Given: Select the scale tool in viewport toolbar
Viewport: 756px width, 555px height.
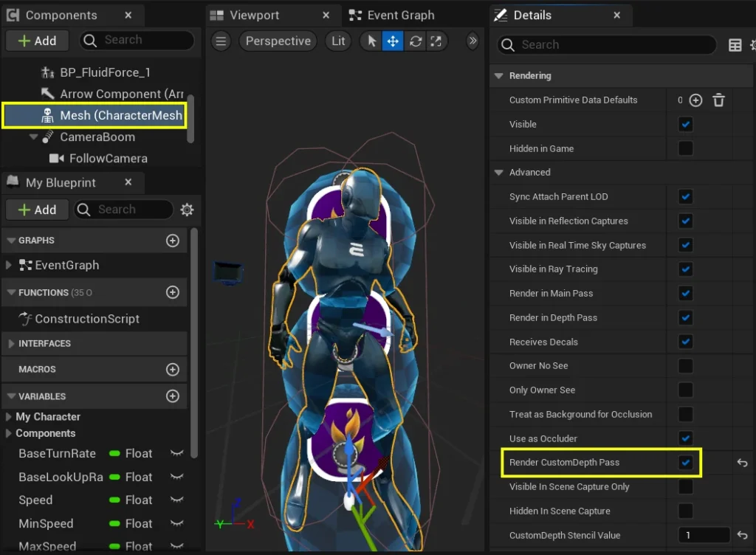Looking at the screenshot, I should pyautogui.click(x=436, y=41).
